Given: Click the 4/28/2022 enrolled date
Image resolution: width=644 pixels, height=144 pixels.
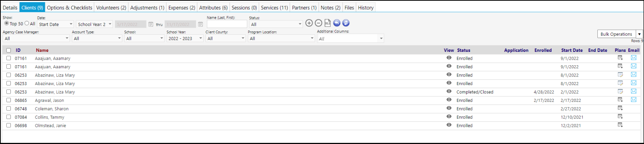Looking at the screenshot, I should [x=544, y=92].
